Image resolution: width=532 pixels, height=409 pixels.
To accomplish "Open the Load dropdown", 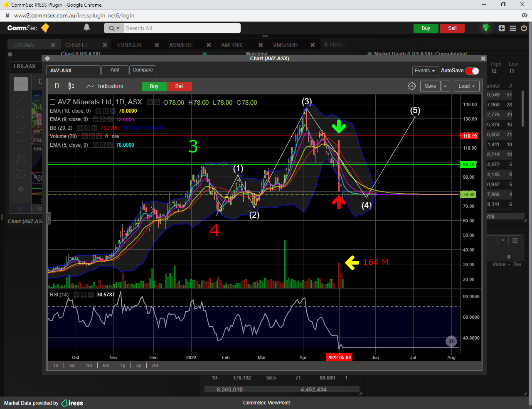I will [467, 86].
